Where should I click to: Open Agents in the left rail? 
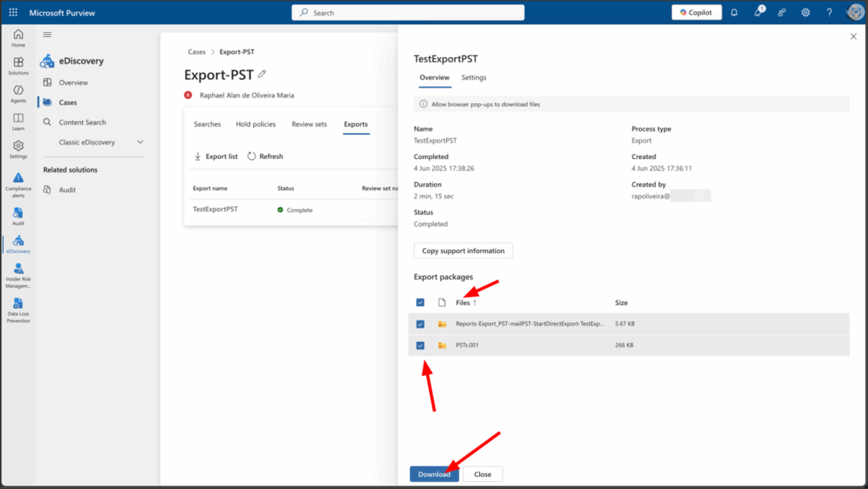click(x=18, y=93)
